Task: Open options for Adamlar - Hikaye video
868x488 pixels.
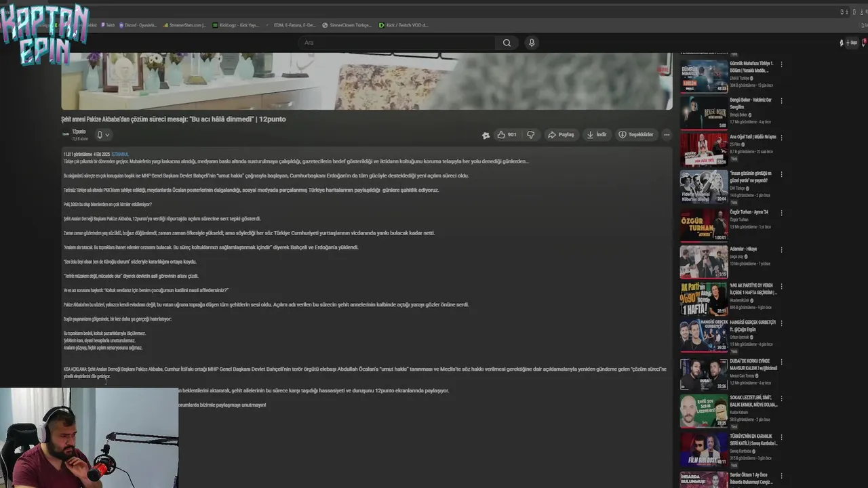Action: (x=781, y=249)
